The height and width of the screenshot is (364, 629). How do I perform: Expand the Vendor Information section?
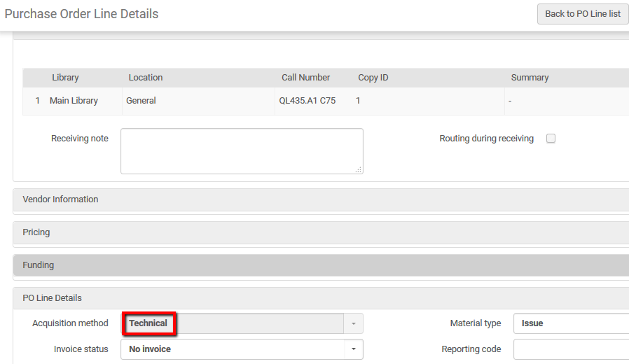(60, 199)
